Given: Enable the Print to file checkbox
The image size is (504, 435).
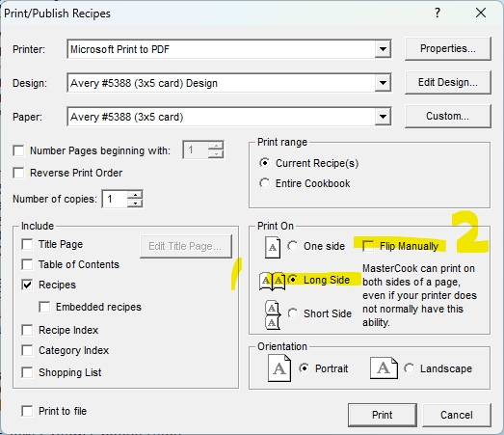Looking at the screenshot, I should [x=27, y=411].
